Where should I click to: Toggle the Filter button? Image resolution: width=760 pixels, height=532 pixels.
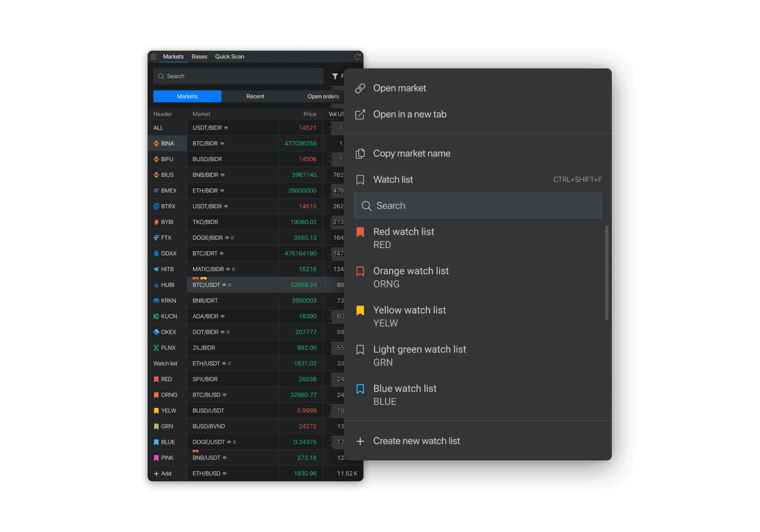pyautogui.click(x=335, y=76)
